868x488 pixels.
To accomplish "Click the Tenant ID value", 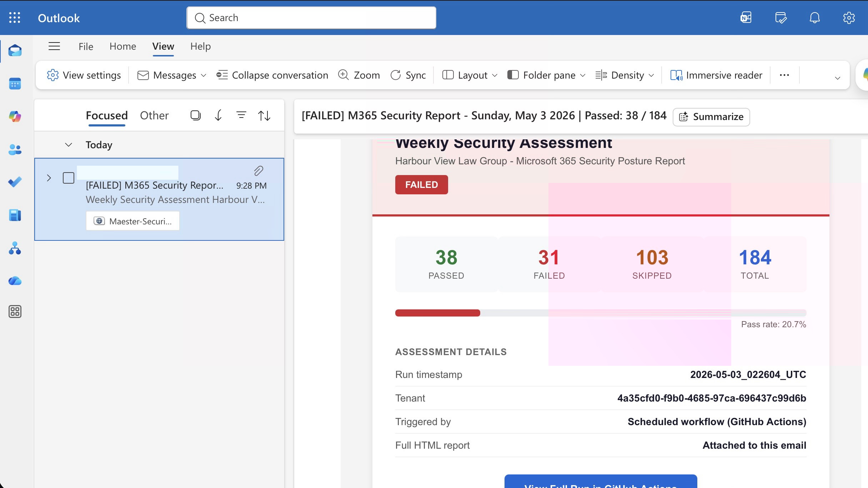I will (712, 398).
